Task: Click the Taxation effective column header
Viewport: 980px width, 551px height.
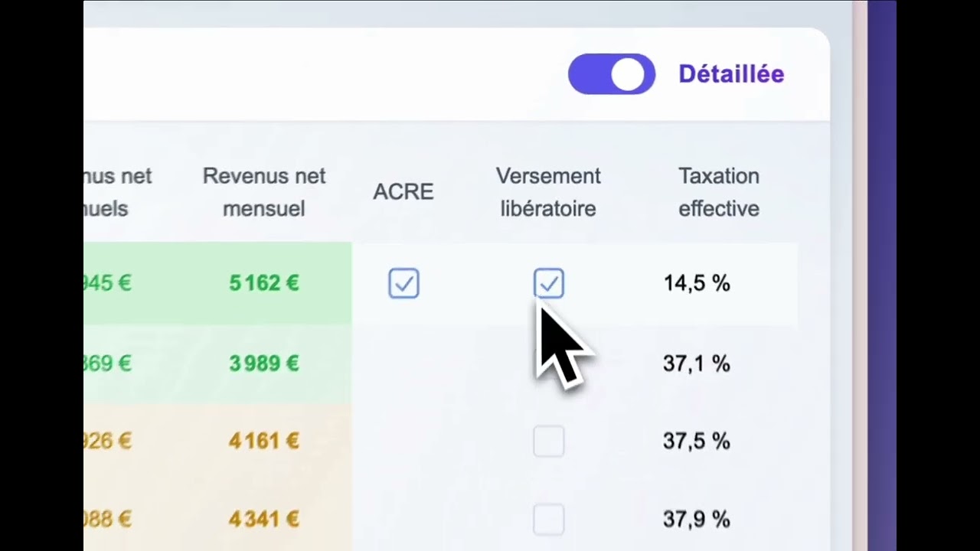Action: pos(719,192)
